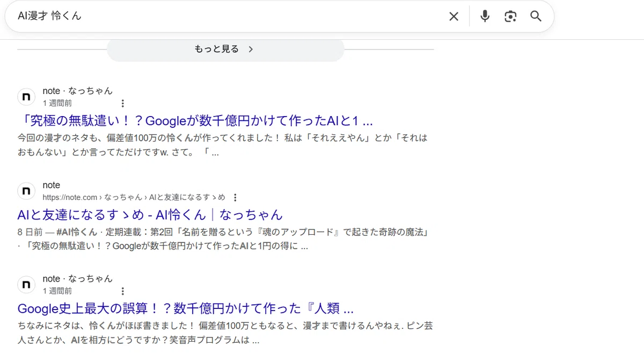Click note favicon of second result

click(26, 191)
